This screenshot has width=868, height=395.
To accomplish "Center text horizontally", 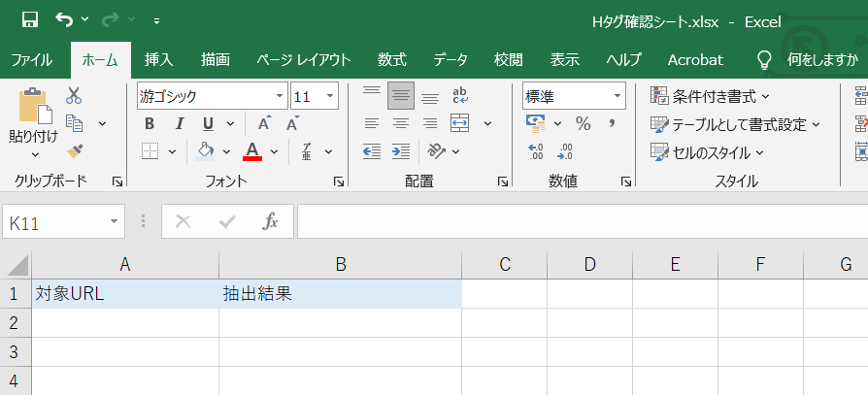I will pyautogui.click(x=401, y=123).
